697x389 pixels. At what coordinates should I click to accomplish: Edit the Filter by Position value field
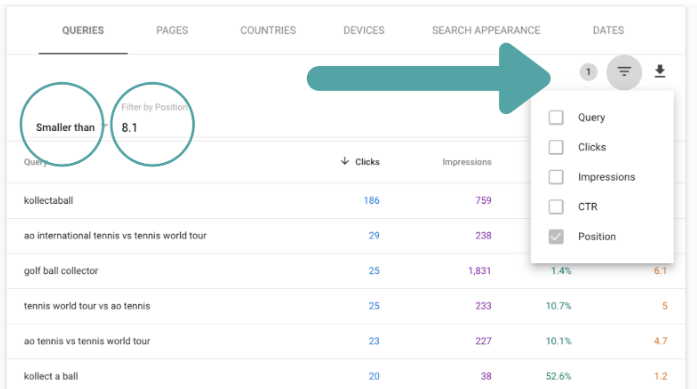153,128
